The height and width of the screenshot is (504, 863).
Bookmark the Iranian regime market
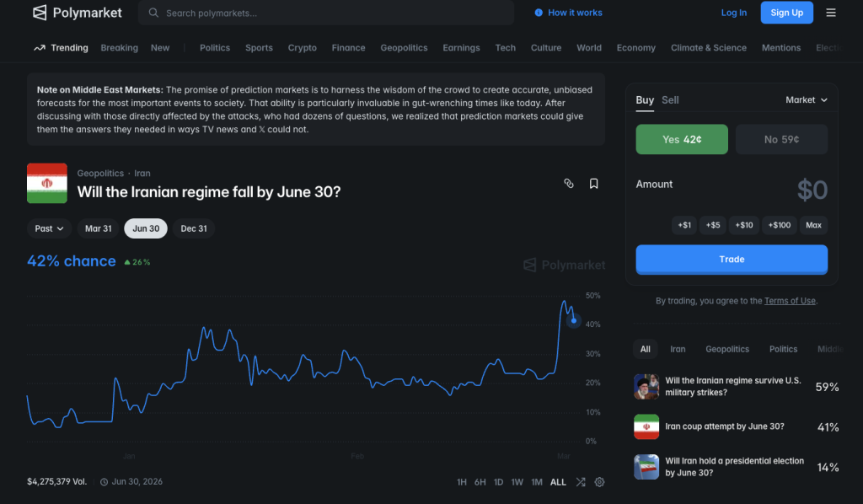594,183
